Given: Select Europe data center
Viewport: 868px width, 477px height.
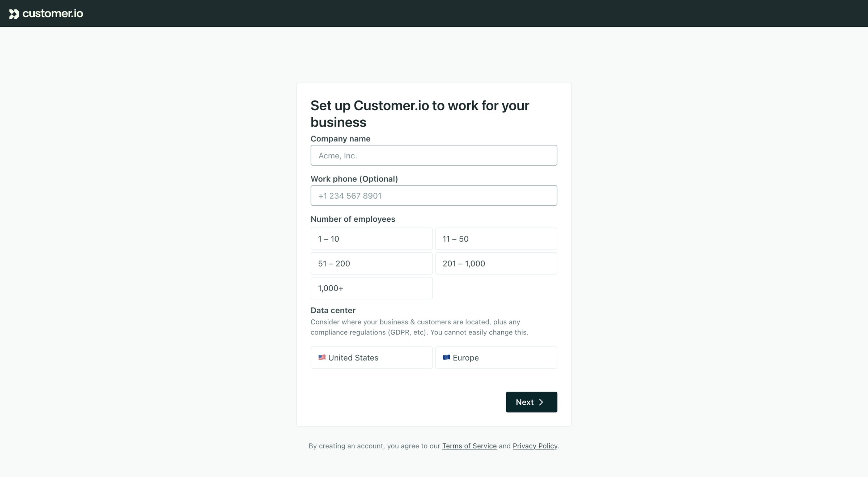Looking at the screenshot, I should tap(496, 358).
